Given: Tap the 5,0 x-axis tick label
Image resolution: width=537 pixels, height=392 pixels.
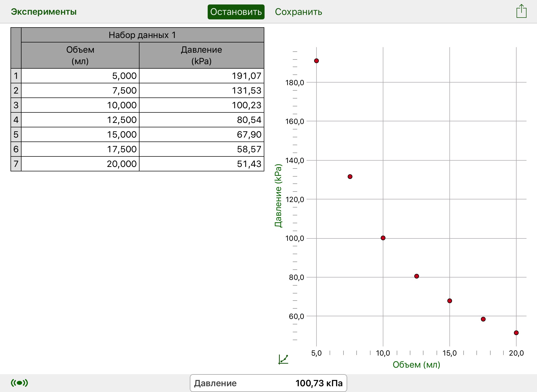Looking at the screenshot, I should 316,353.
